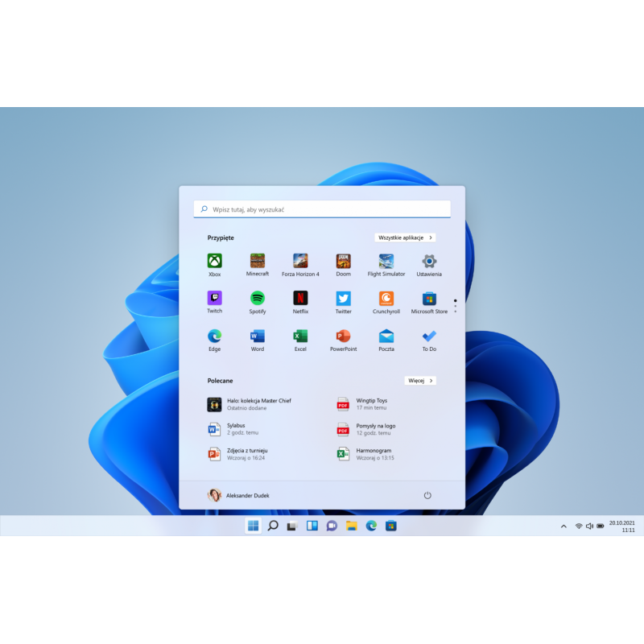Open the Harmonogram spreadsheet
Screen dimensions: 644x644
point(365,454)
